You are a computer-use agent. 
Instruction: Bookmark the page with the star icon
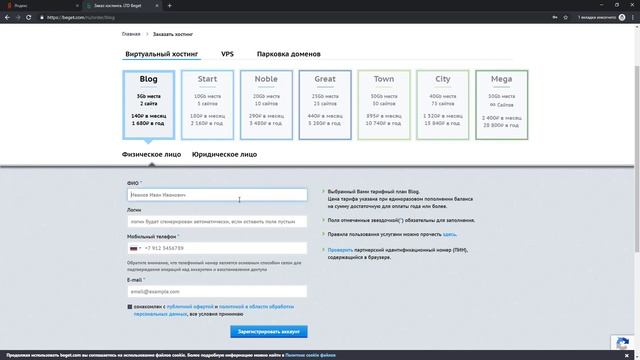[566, 18]
